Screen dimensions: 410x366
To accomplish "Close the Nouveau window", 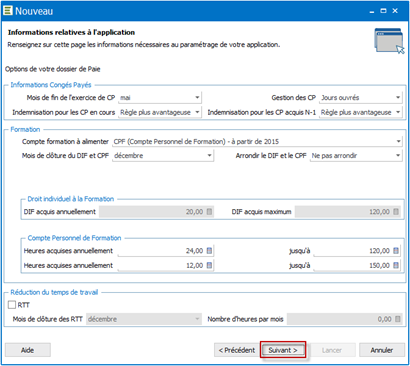I will click(395, 11).
